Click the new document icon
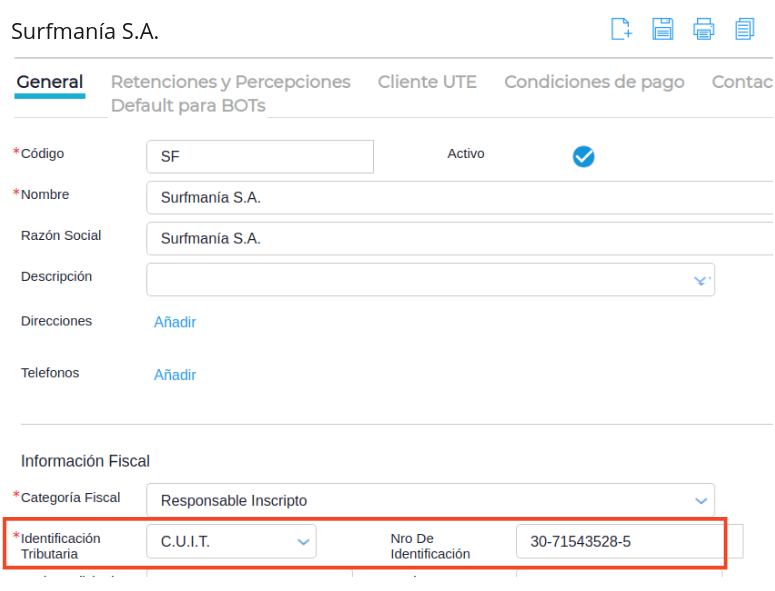Screen dimensions: 775x591 point(621,29)
